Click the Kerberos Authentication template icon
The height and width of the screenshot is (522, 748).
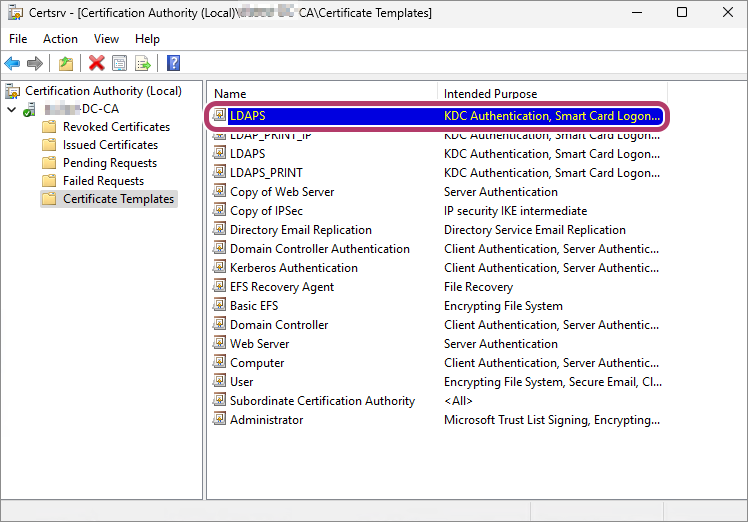220,268
